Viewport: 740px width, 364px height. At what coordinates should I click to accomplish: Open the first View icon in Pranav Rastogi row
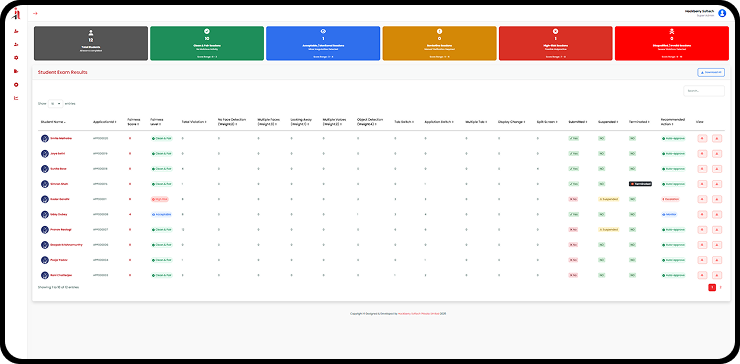click(x=702, y=229)
